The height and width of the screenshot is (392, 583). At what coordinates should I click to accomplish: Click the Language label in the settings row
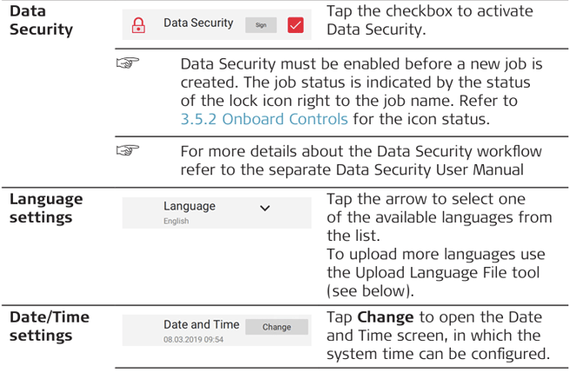point(189,206)
